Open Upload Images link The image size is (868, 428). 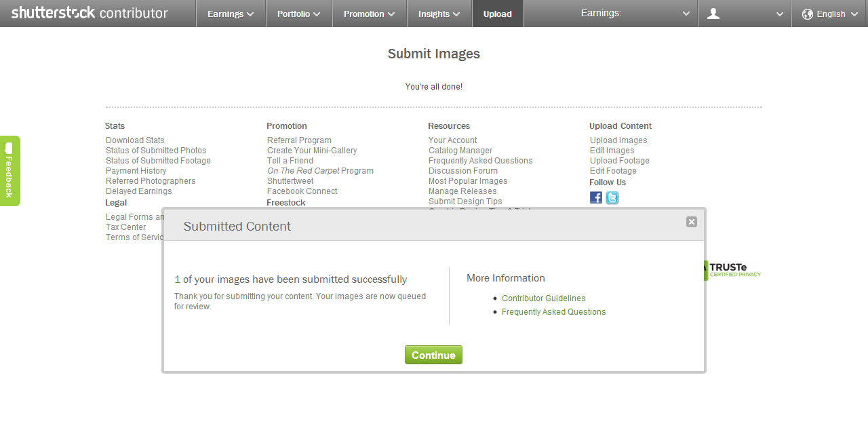pos(618,140)
